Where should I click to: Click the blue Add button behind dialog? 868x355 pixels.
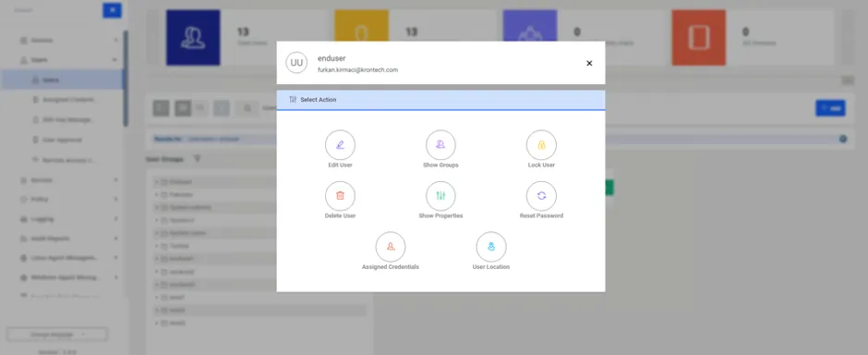point(830,108)
